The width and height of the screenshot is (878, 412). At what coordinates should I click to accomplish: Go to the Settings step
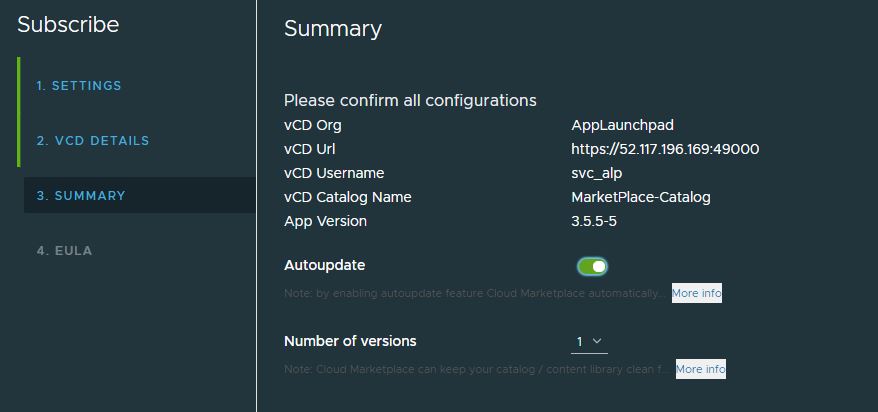pyautogui.click(x=79, y=86)
